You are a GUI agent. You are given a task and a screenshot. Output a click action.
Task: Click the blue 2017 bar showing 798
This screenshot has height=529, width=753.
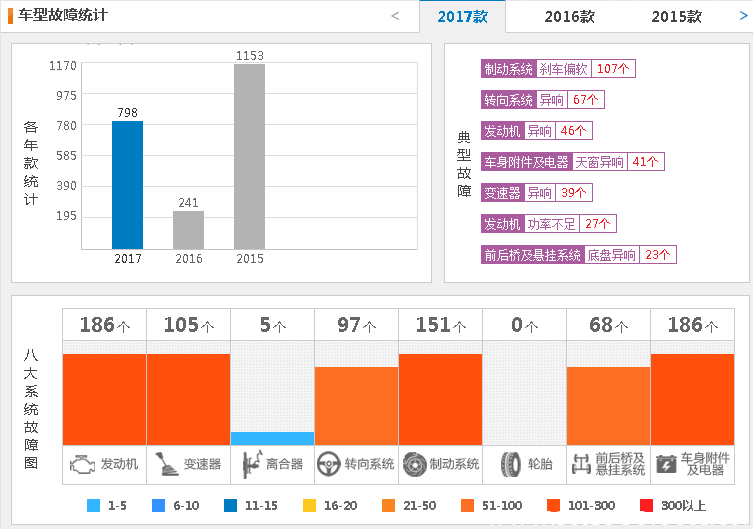pyautogui.click(x=127, y=185)
